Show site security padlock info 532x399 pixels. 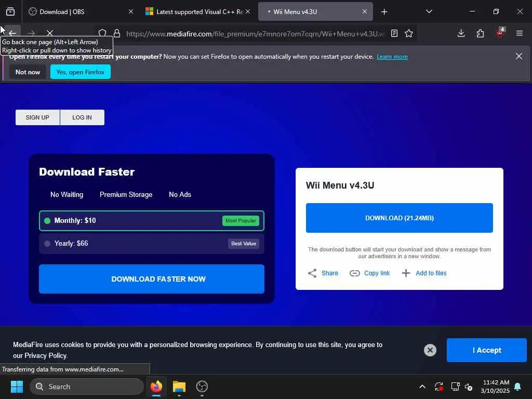117,33
